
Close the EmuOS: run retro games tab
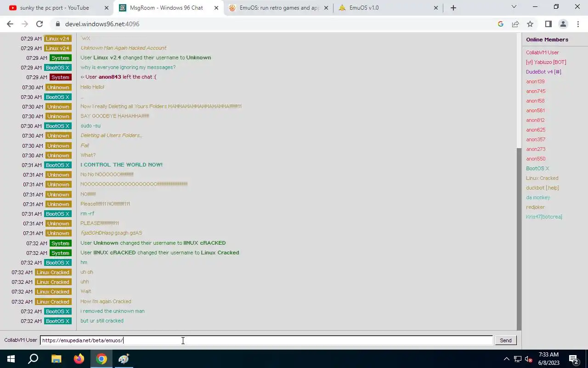click(326, 8)
